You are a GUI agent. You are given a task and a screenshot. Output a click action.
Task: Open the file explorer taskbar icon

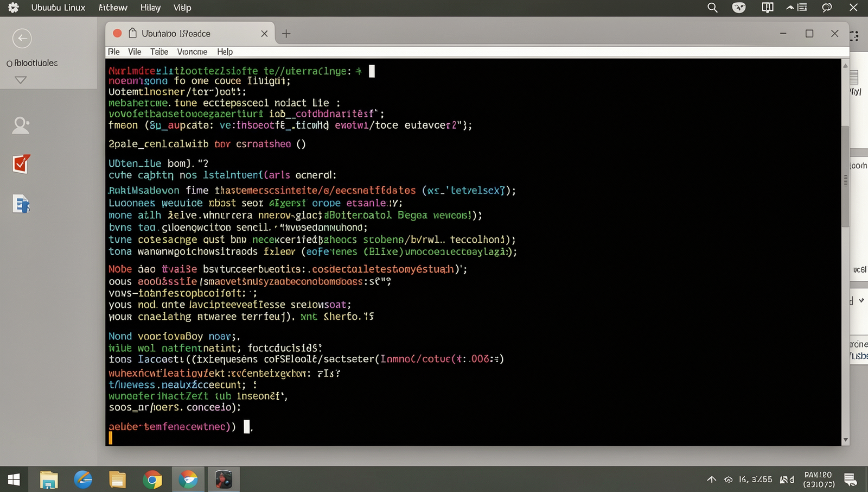[49, 480]
